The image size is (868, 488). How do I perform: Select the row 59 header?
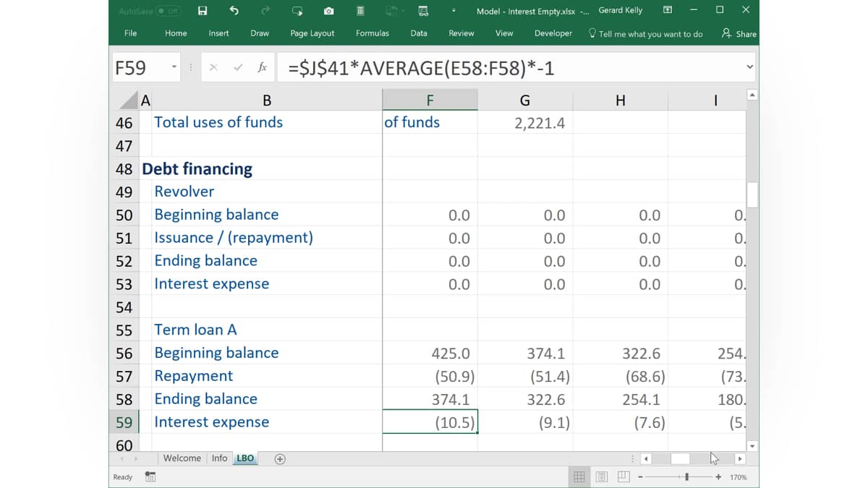click(124, 422)
